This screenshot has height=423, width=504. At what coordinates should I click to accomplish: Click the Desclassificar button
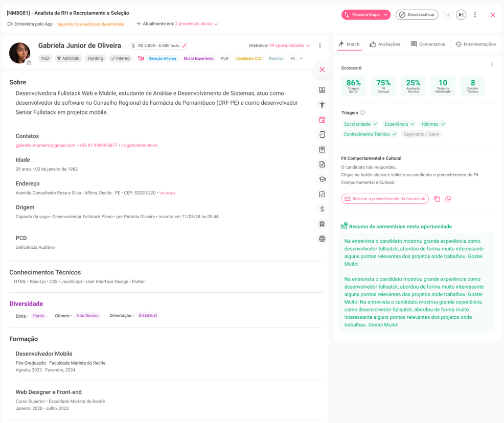(417, 15)
